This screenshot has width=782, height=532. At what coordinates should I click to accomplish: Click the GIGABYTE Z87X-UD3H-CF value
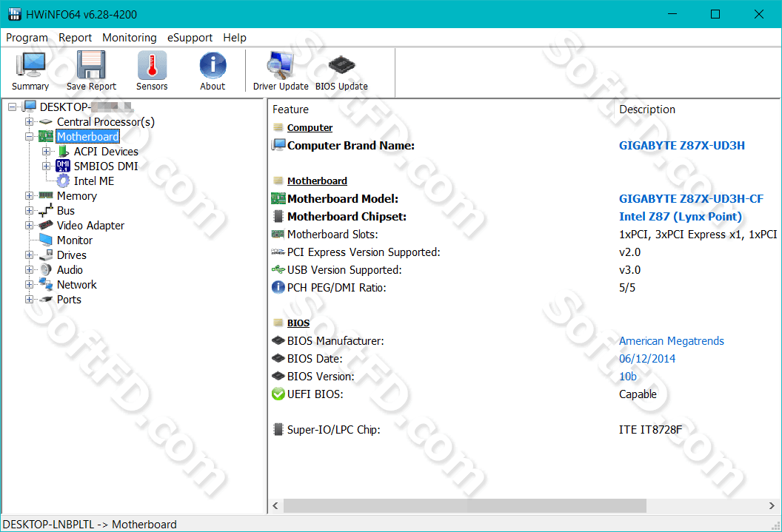point(691,199)
